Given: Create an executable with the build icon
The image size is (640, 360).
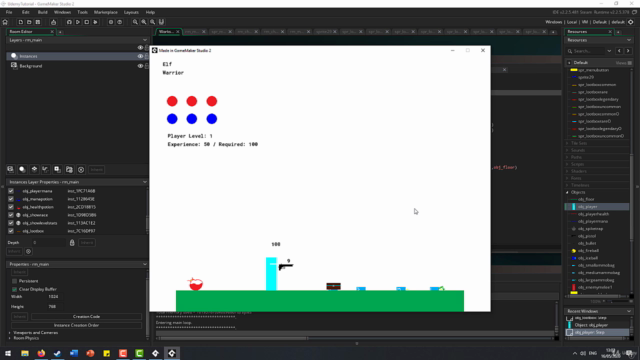Looking at the screenshot, I should [x=53, y=22].
